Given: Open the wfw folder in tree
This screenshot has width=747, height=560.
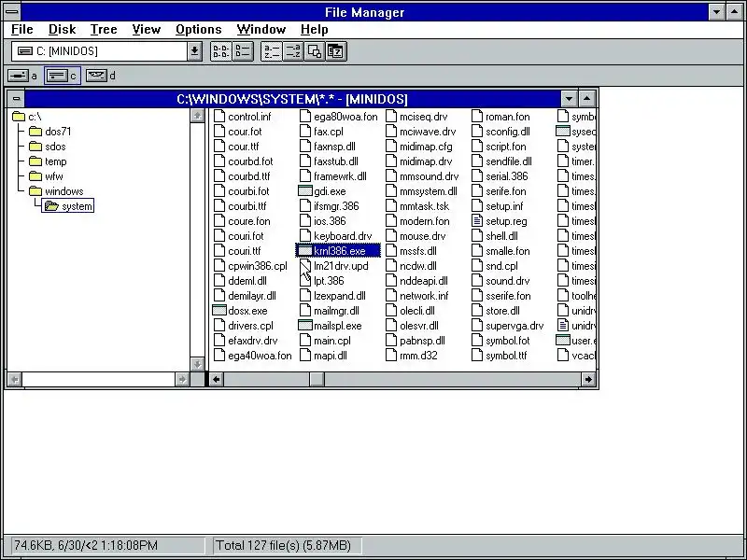Looking at the screenshot, I should pyautogui.click(x=46, y=176).
